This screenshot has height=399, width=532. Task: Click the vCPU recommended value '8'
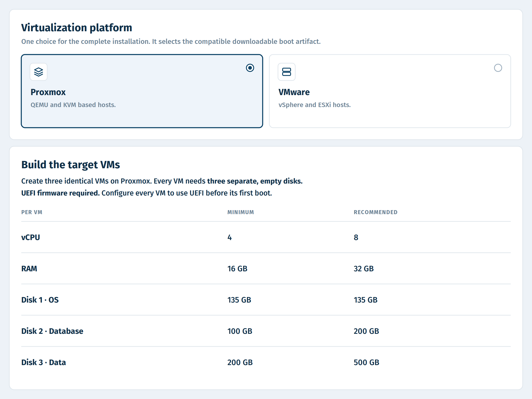click(x=356, y=237)
